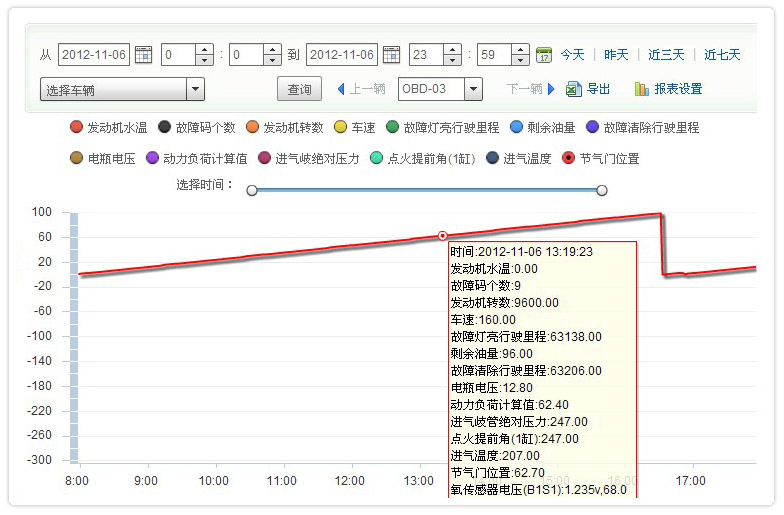Viewport: 784px width, 515px height.
Task: Click the 查询 button
Action: pyautogui.click(x=299, y=89)
